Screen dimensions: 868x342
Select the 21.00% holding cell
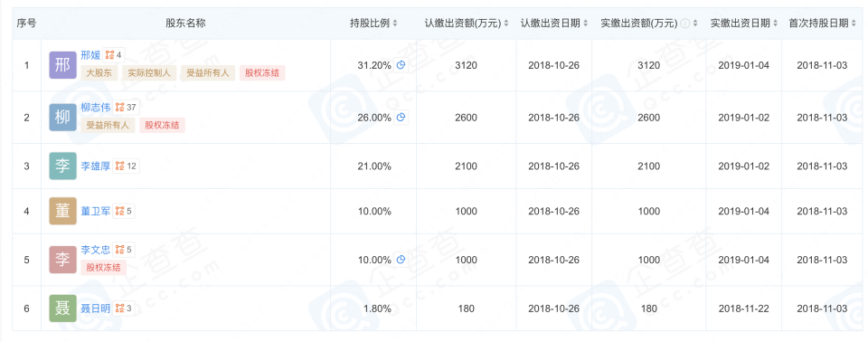373,166
